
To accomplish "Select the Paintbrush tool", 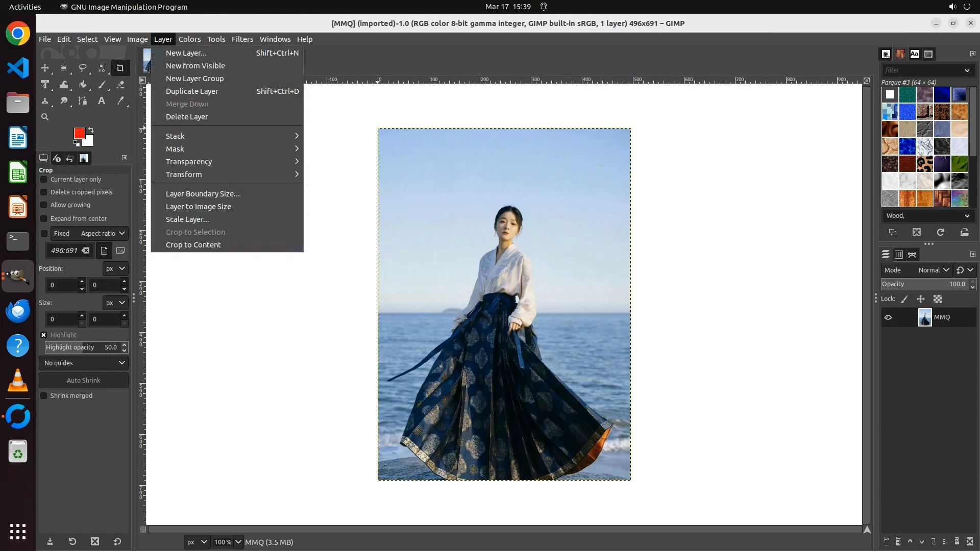I will [x=102, y=85].
